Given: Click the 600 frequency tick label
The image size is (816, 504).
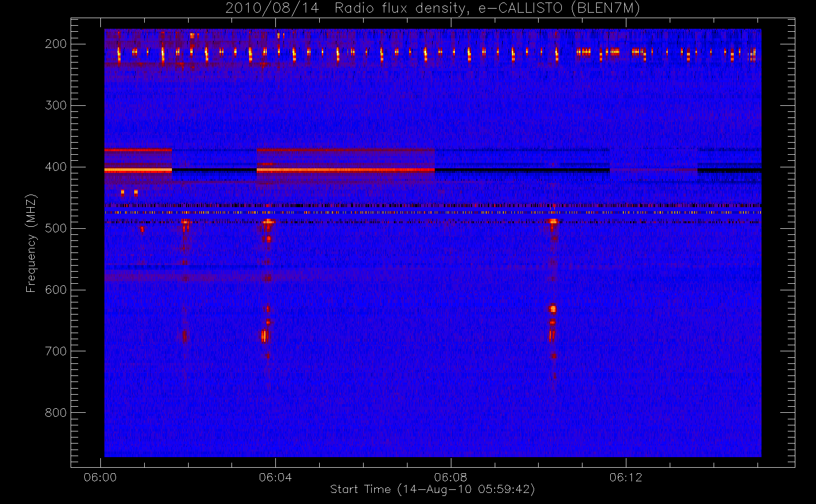Looking at the screenshot, I should (55, 290).
